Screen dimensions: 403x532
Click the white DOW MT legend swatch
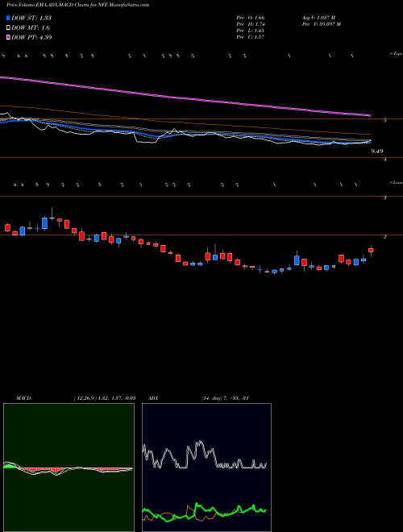tap(8, 28)
